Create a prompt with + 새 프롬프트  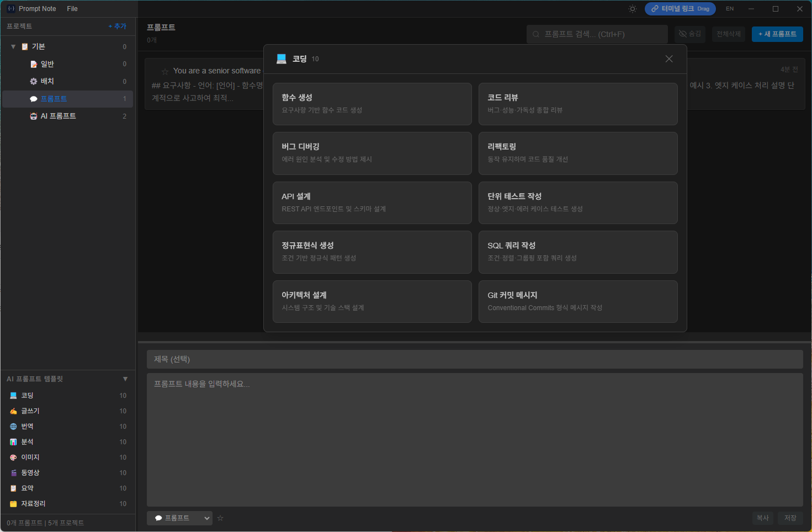click(x=777, y=34)
